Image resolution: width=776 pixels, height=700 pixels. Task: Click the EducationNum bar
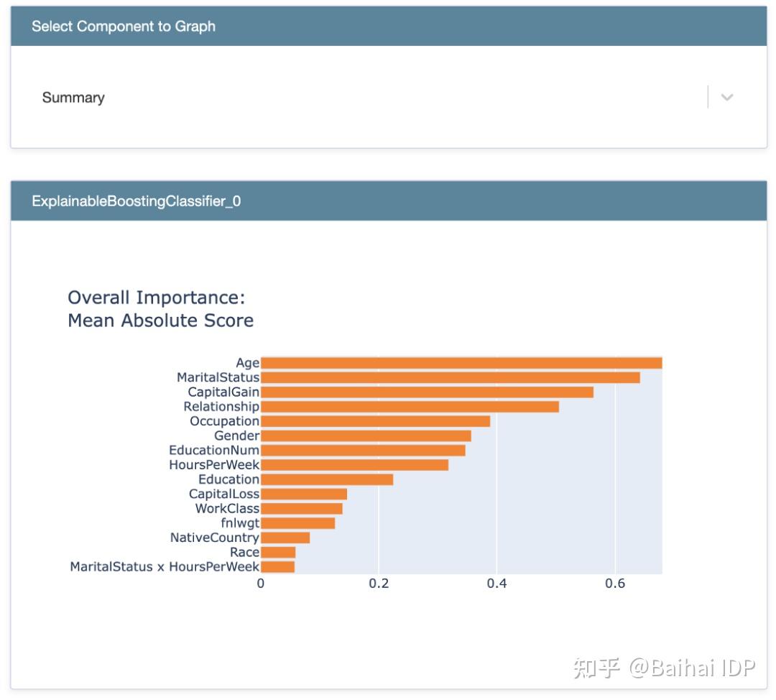[363, 451]
